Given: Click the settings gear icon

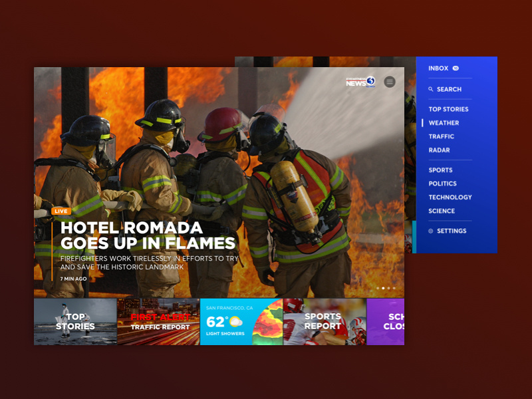Looking at the screenshot, I should 430,231.
